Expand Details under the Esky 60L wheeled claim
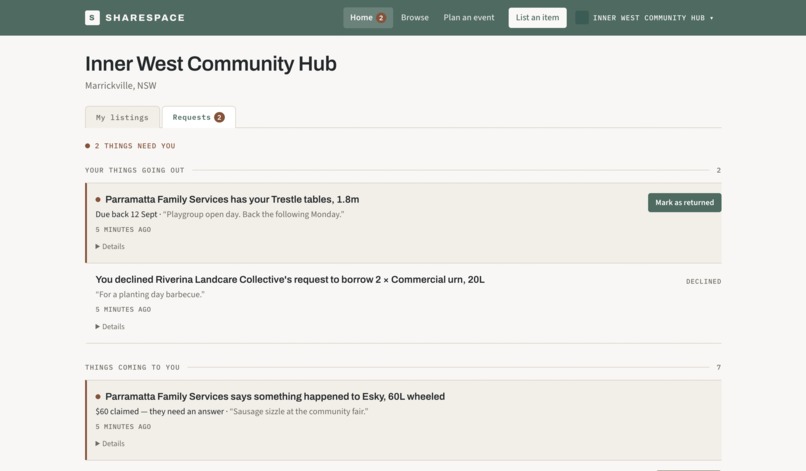Viewport: 806px width, 471px height. click(x=110, y=443)
